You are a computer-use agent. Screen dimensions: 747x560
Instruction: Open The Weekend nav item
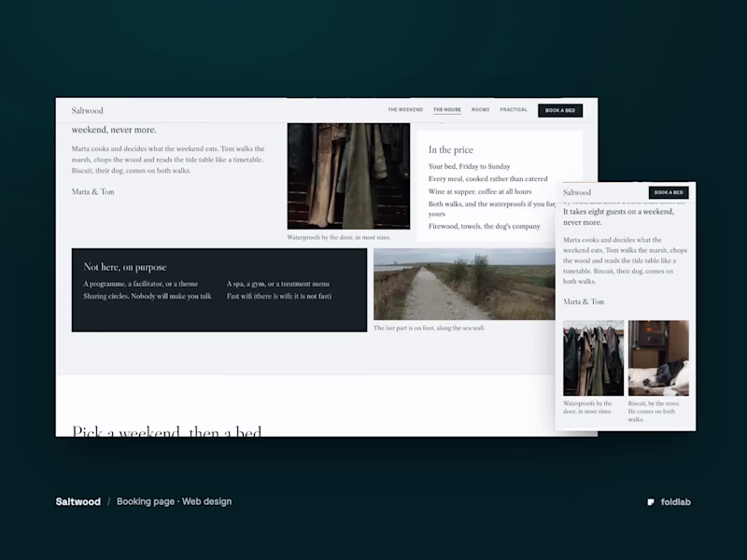(405, 109)
